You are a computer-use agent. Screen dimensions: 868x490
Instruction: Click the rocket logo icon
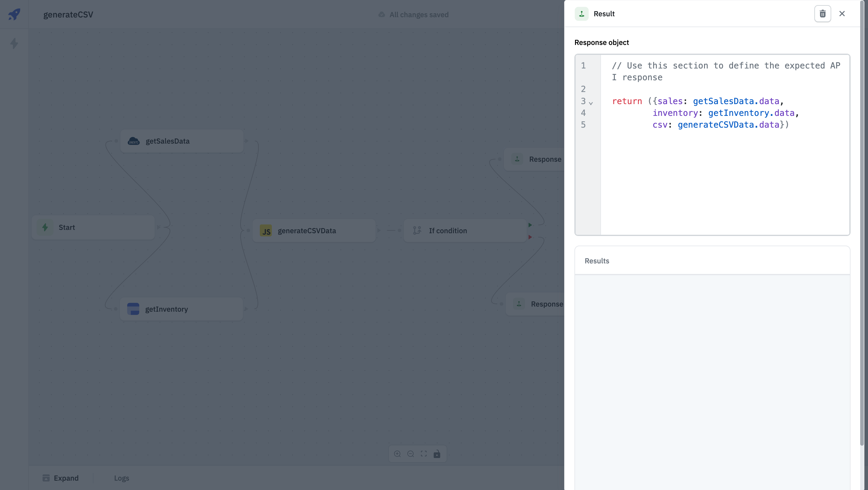coord(14,14)
